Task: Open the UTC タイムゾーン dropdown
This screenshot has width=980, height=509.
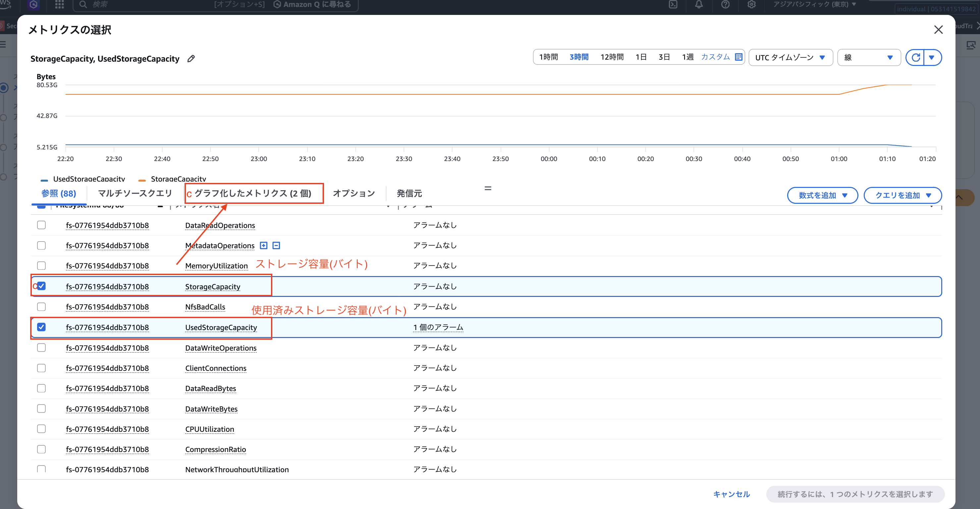Action: (790, 57)
